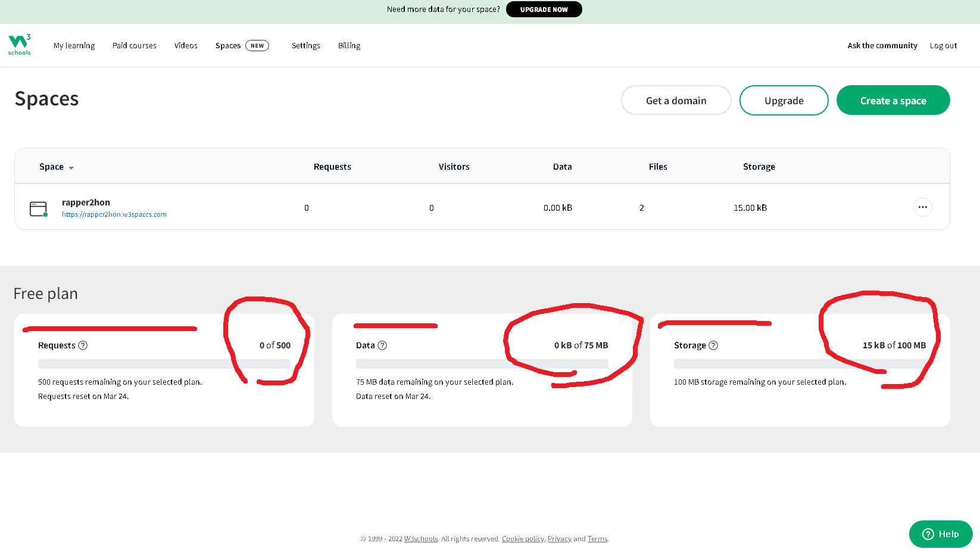Open the Cookie policy link

tap(523, 539)
